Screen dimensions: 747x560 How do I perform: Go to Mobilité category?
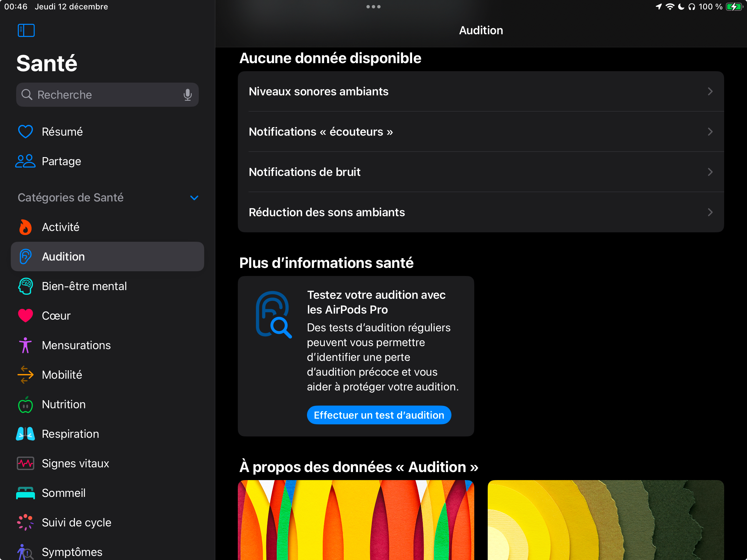(62, 375)
